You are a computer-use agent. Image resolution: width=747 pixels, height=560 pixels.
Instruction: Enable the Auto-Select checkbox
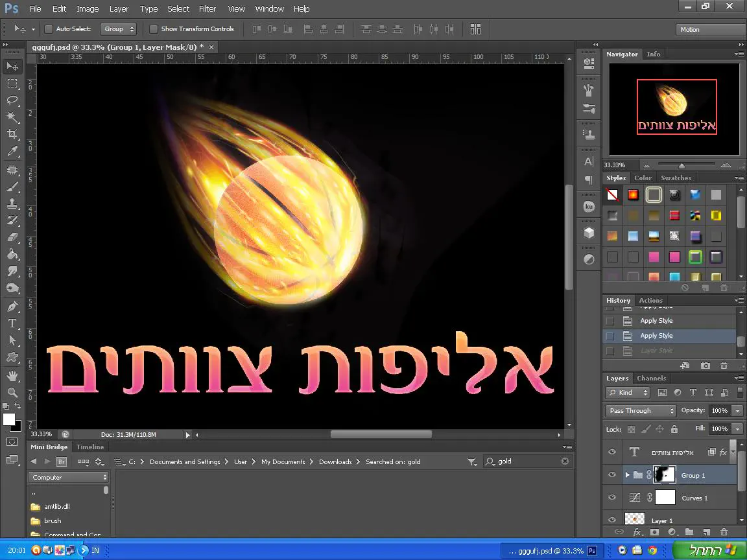49,29
